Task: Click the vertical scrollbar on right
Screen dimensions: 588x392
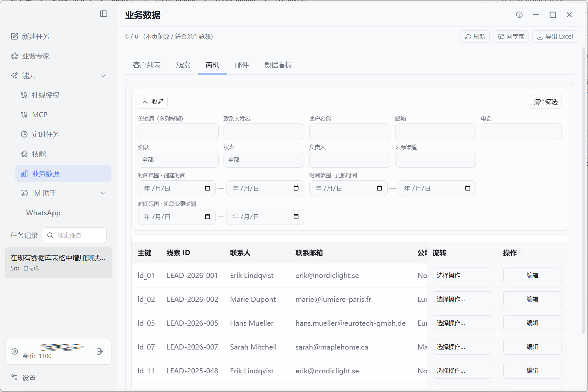Action: coord(584,191)
